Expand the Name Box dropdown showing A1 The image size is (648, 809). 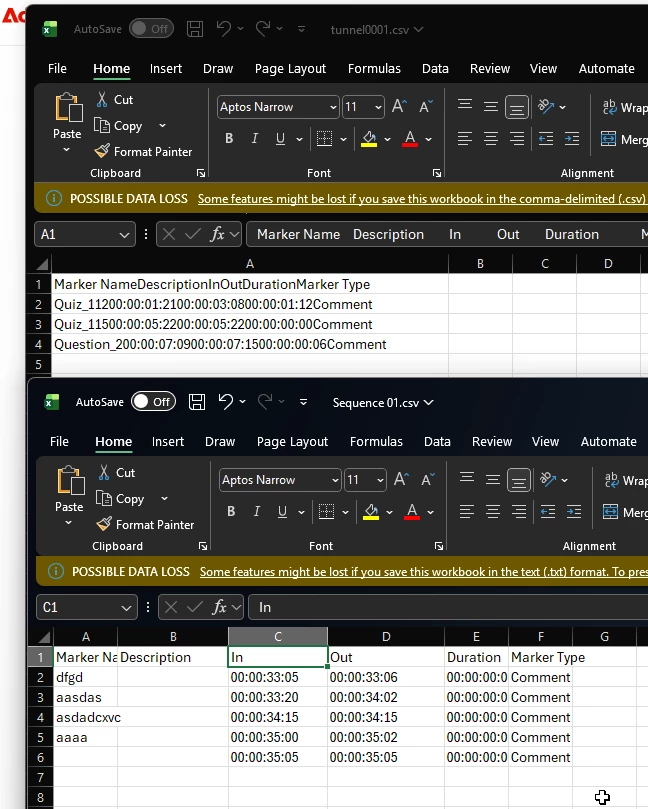click(124, 235)
